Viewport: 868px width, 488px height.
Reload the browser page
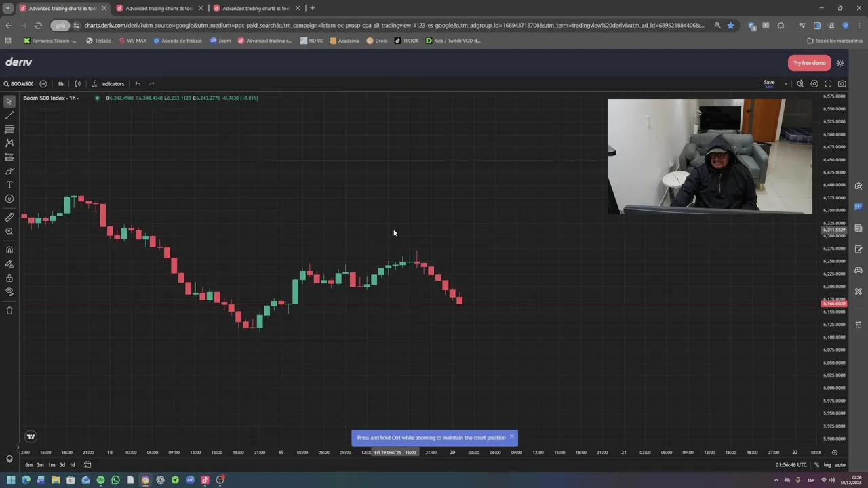pyautogui.click(x=38, y=26)
